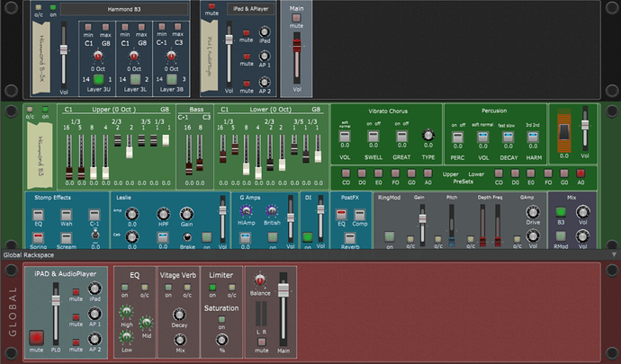This screenshot has height=364, width=621.
Task: Click the Leslie Brake button
Action: coord(186,237)
